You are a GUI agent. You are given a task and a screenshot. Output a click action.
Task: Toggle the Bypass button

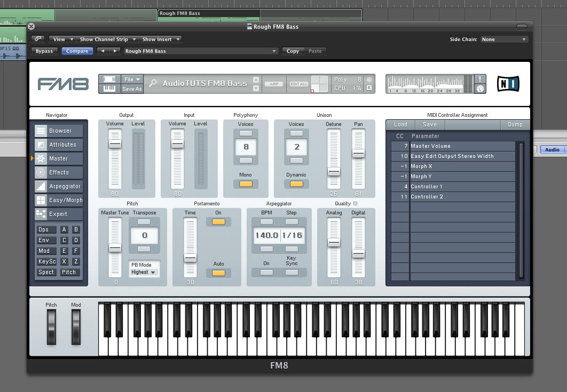(44, 51)
